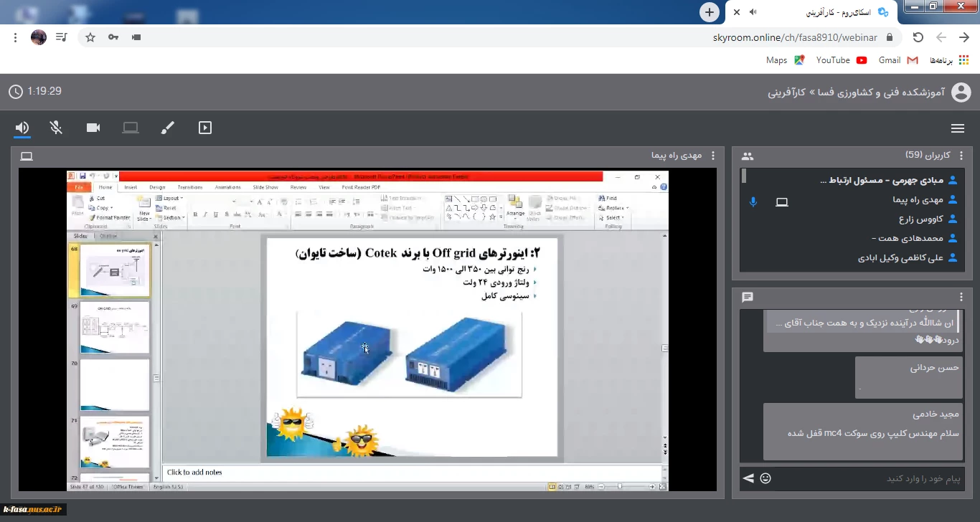This screenshot has width=980, height=522.
Task: Switch to the Slide Show ribbon tab
Action: click(265, 187)
